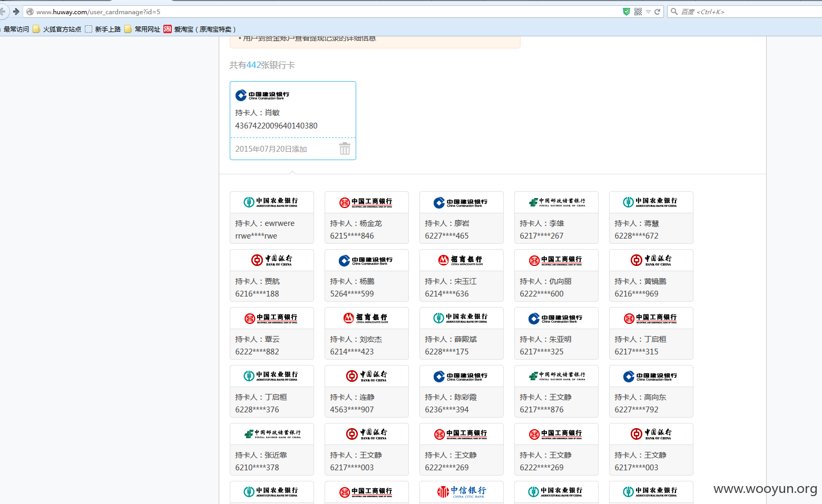Image resolution: width=822 pixels, height=504 pixels.
Task: Click the card number 6228****672
Action: point(637,236)
